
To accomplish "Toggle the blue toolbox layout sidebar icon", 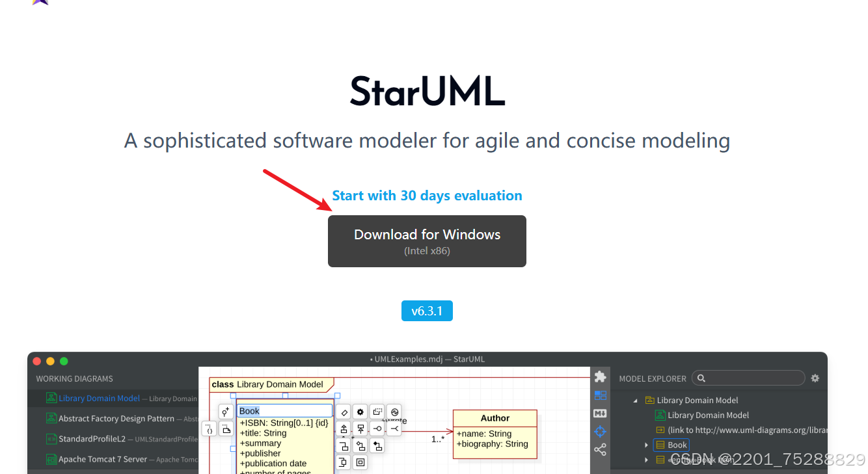I will pyautogui.click(x=600, y=395).
